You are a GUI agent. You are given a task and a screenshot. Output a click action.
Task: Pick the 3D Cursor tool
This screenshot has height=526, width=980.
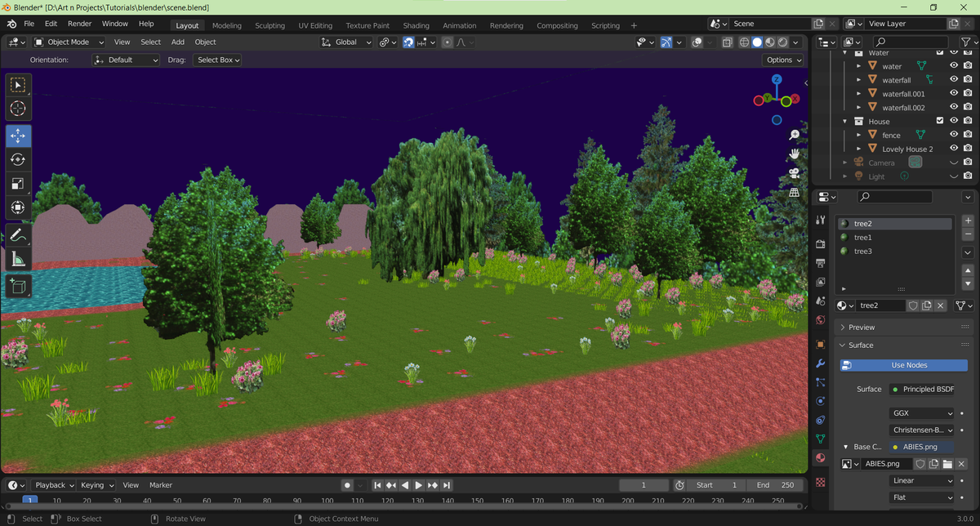pyautogui.click(x=19, y=109)
